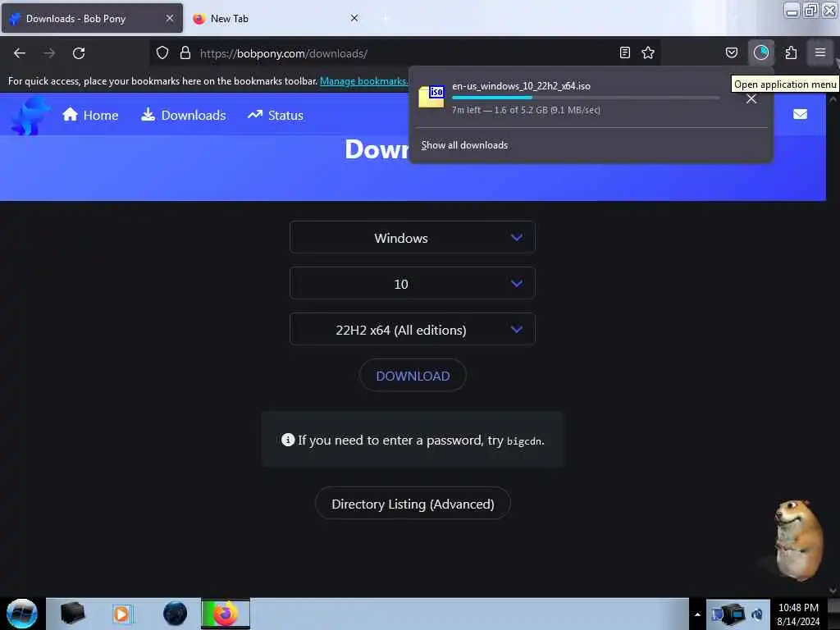
Task: Show hidden system tray icons
Action: 697,614
